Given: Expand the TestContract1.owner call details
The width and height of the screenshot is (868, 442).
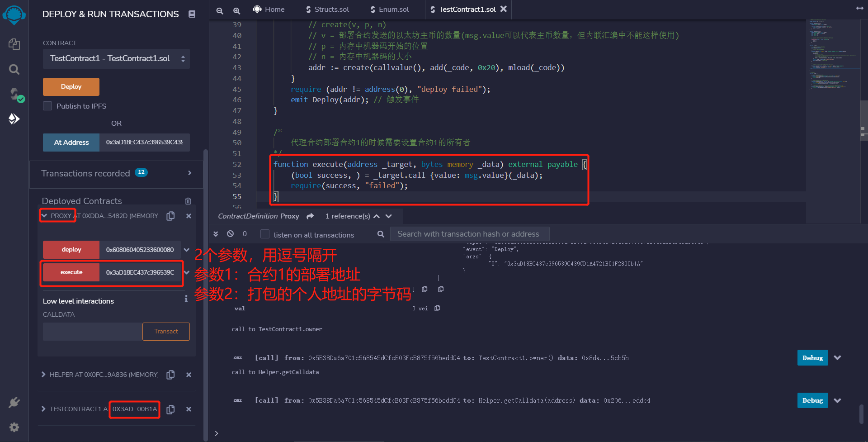Looking at the screenshot, I should click(838, 357).
